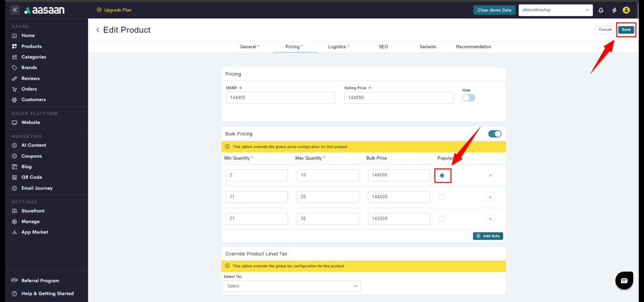Viewport: 644px width, 302px height.
Task: Delete the first bulk pricing rule row
Action: (490, 176)
